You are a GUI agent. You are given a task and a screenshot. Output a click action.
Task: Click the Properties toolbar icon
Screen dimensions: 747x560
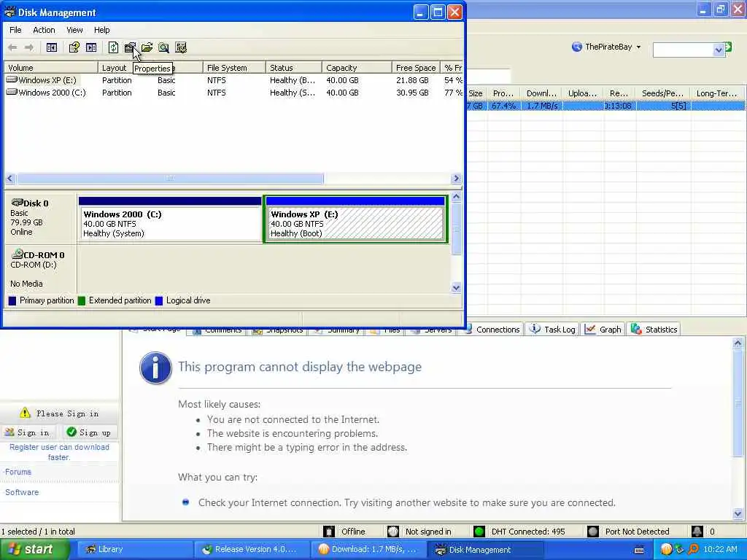coord(130,47)
